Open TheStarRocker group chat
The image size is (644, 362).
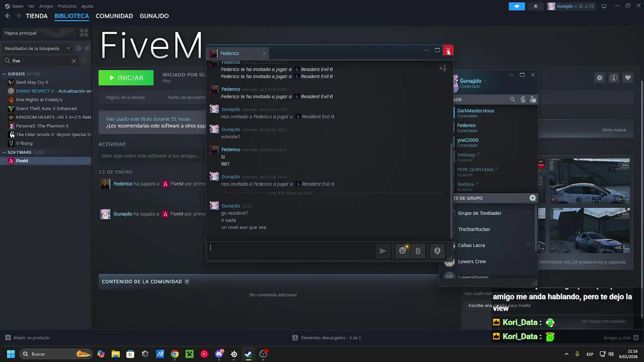tap(474, 229)
